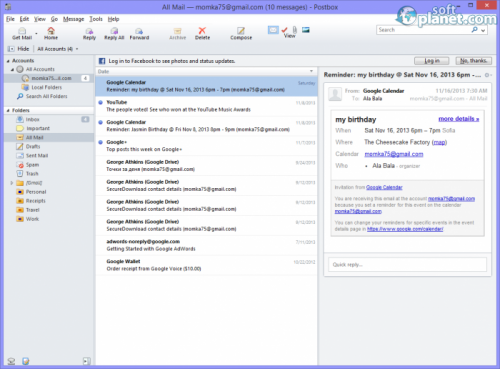The image size is (500, 369).
Task: Dismiss Facebook prompt with No, thanks
Action: (473, 61)
